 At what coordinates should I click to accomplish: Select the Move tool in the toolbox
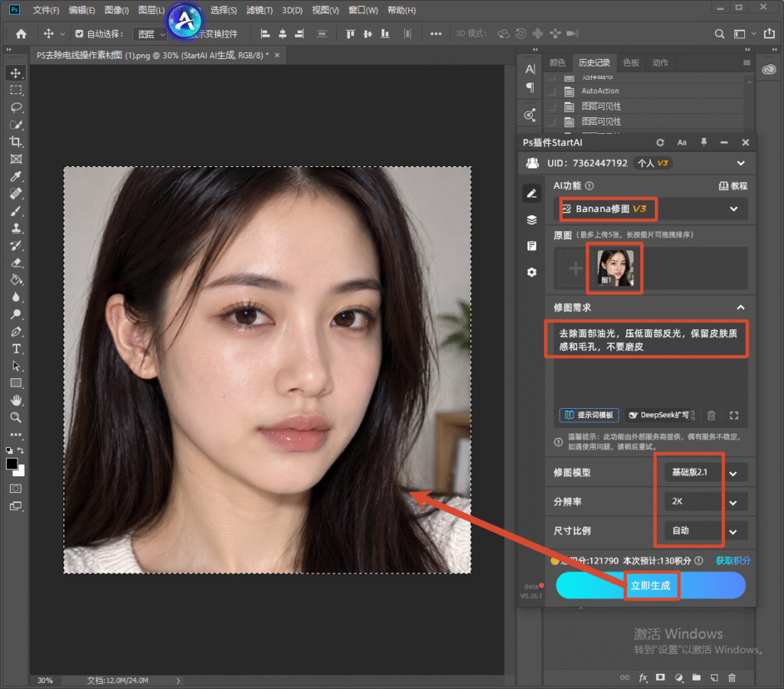16,73
